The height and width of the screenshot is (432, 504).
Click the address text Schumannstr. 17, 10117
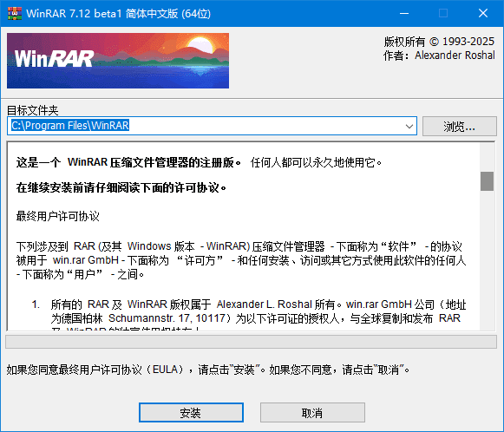[x=167, y=318]
